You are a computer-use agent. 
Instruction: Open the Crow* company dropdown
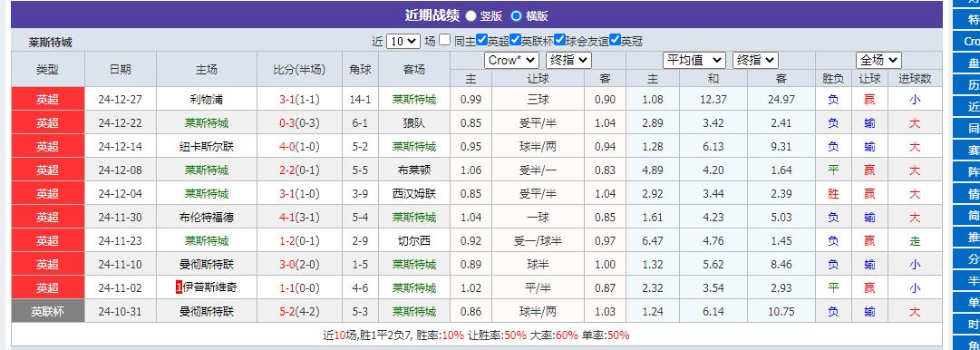coord(511,60)
